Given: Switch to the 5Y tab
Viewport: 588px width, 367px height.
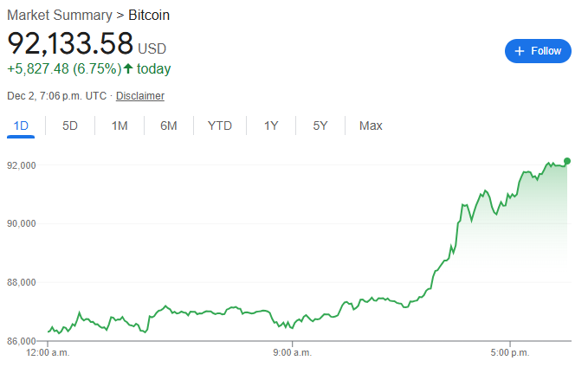Looking at the screenshot, I should pyautogui.click(x=320, y=126).
